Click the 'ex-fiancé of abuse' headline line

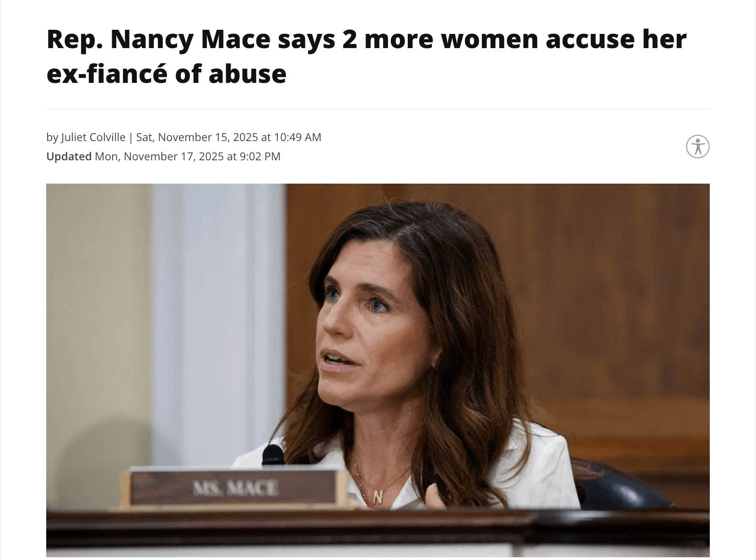coord(167,74)
